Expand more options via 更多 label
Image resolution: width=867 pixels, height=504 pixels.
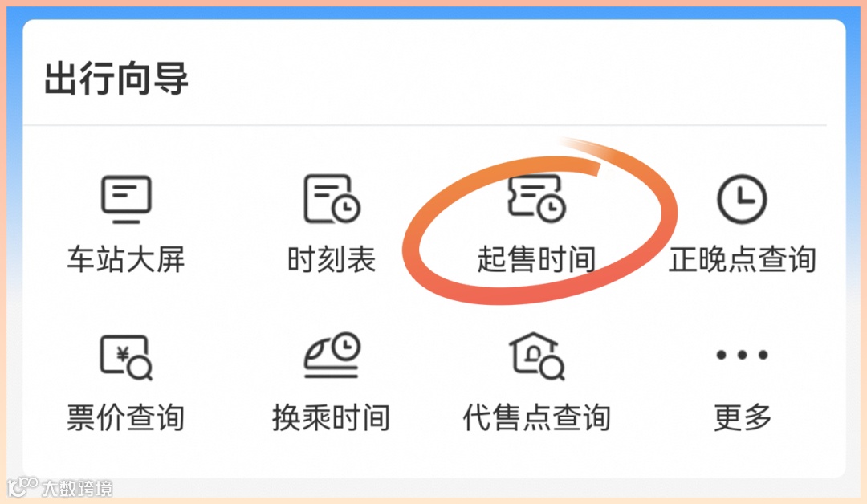pyautogui.click(x=742, y=417)
